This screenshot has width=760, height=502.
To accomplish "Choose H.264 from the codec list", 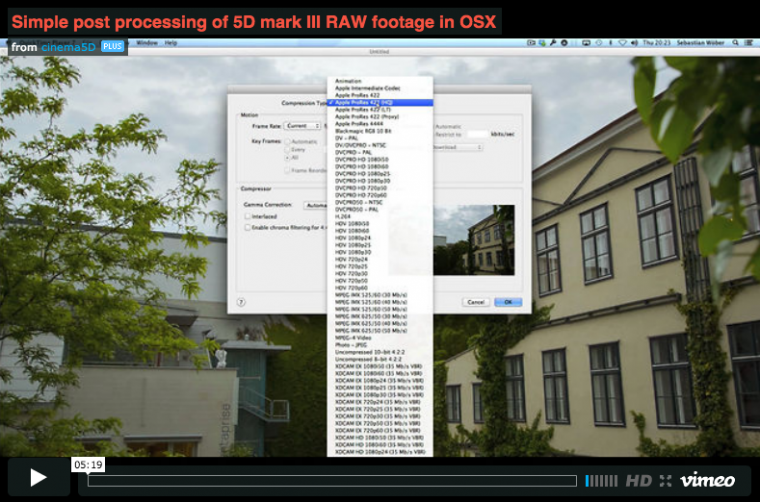I will tap(380, 217).
